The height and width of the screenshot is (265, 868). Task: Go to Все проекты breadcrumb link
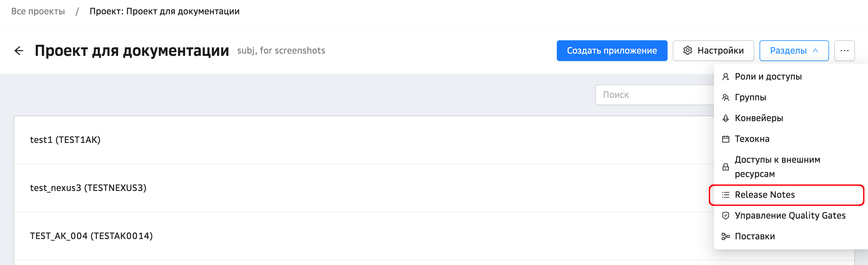point(38,11)
